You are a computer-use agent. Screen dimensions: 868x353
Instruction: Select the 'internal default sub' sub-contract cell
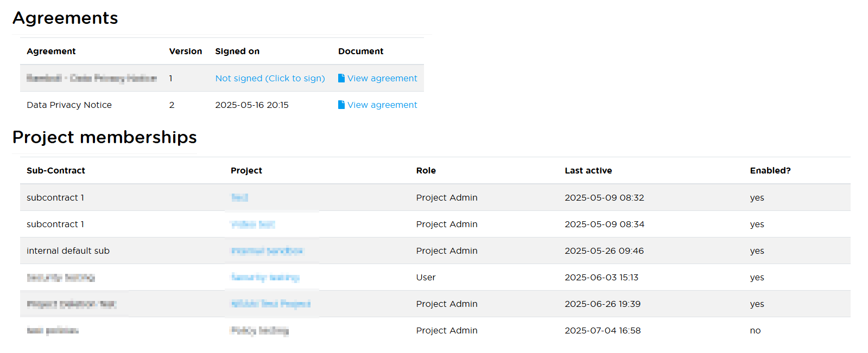(x=68, y=251)
